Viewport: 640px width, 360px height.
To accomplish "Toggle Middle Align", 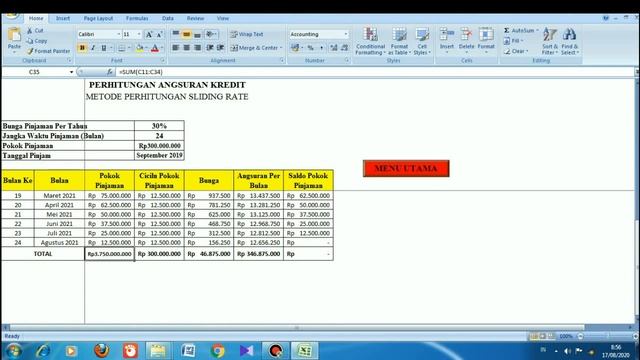I will pyautogui.click(x=187, y=34).
